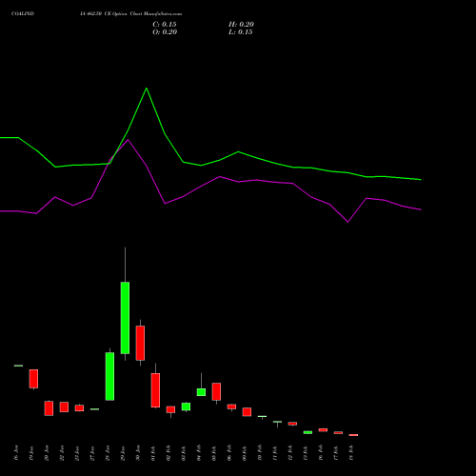
Task: Click the 13 Feb date label
Action: [306, 453]
